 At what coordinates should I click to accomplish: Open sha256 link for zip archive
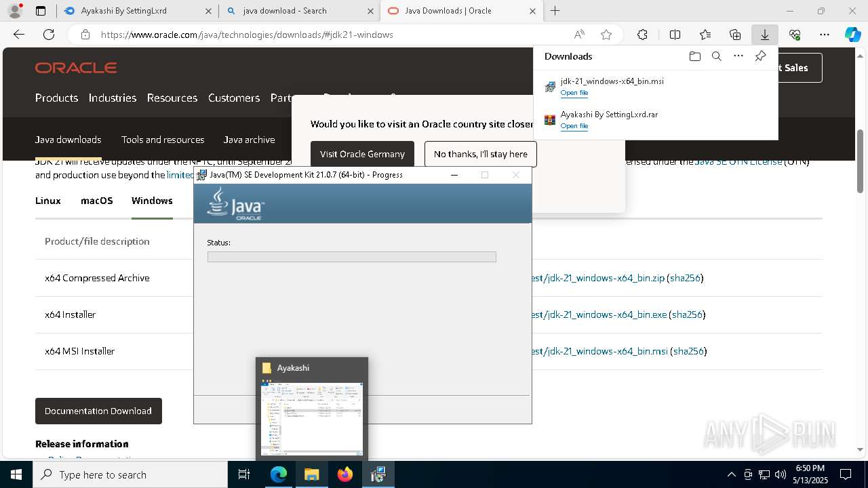click(x=685, y=278)
